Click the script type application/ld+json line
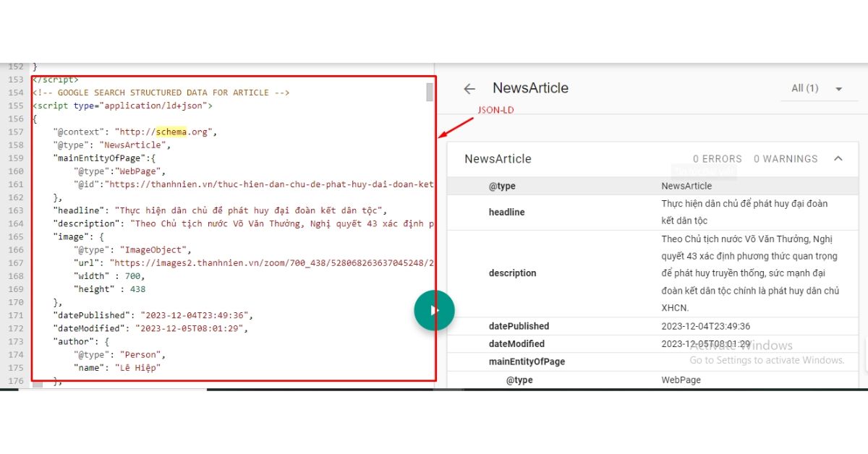Screen dimensions: 868x454 [x=122, y=106]
